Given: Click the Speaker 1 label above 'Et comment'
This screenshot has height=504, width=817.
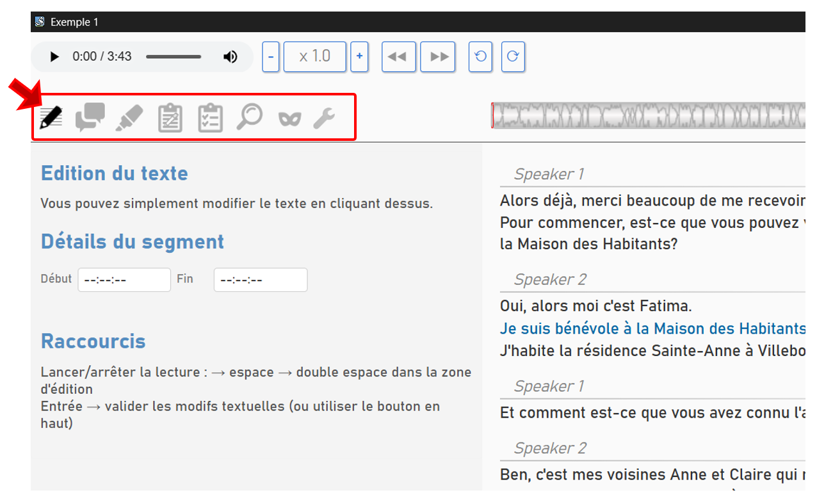Looking at the screenshot, I should click(x=549, y=386).
